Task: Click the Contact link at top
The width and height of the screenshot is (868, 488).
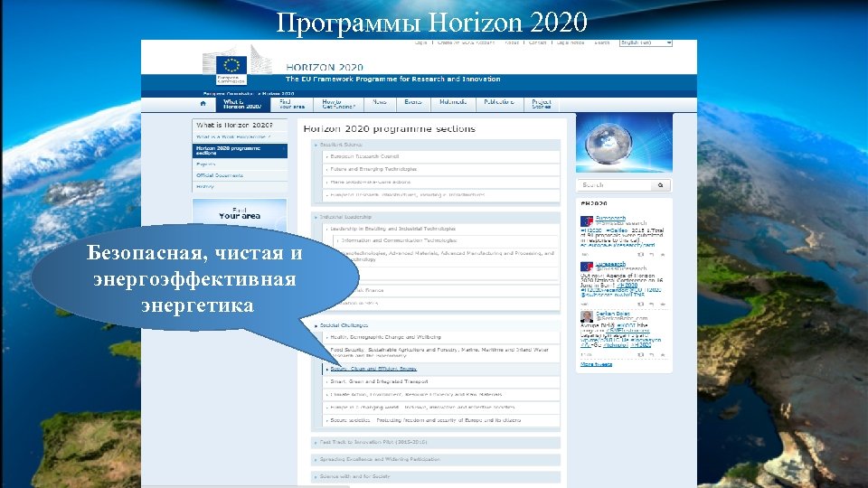Action: pyautogui.click(x=537, y=42)
